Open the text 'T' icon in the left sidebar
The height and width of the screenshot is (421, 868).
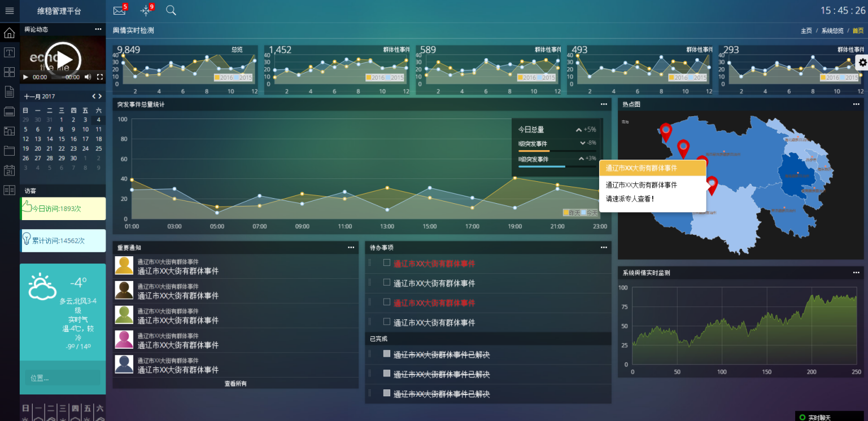(x=9, y=52)
